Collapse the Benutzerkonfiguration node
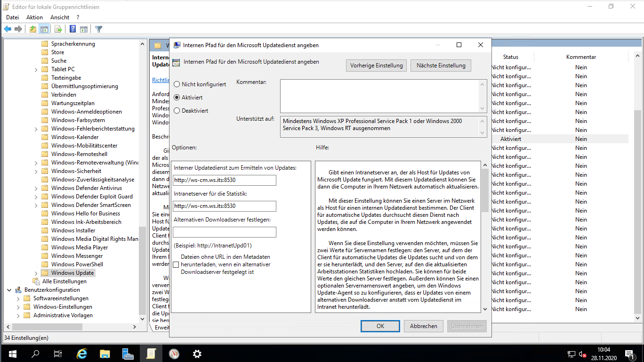 click(x=9, y=290)
